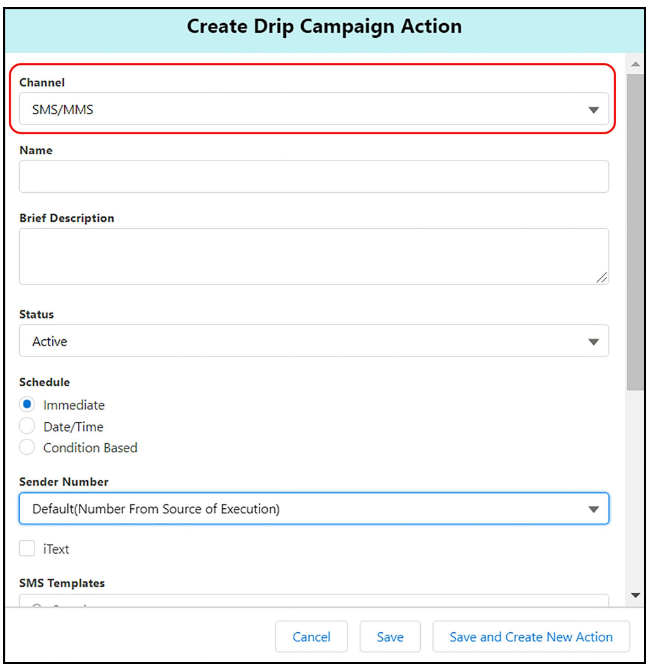Viewport: 646px width, 664px height.
Task: Expand the Status dropdown set to Active
Action: coord(300,341)
